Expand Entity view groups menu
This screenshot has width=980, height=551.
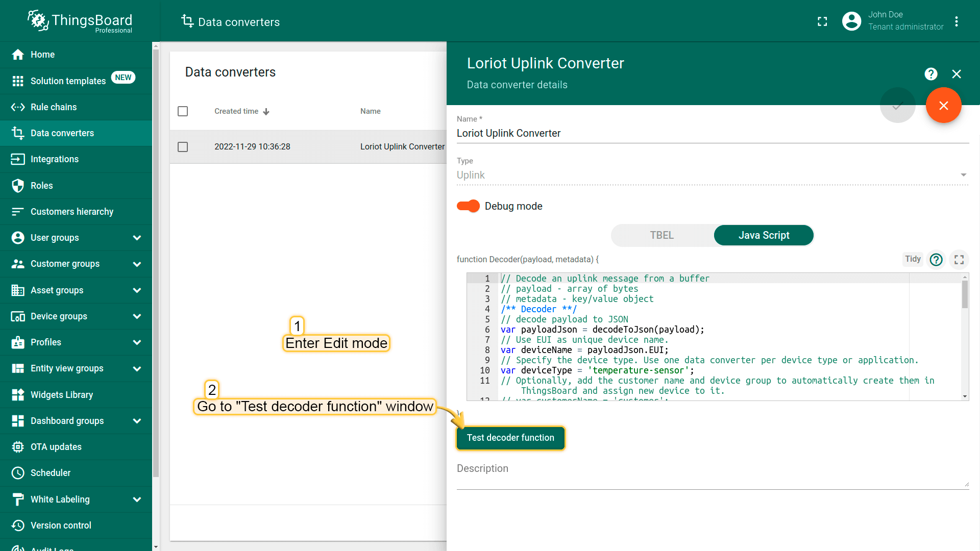[x=137, y=369]
